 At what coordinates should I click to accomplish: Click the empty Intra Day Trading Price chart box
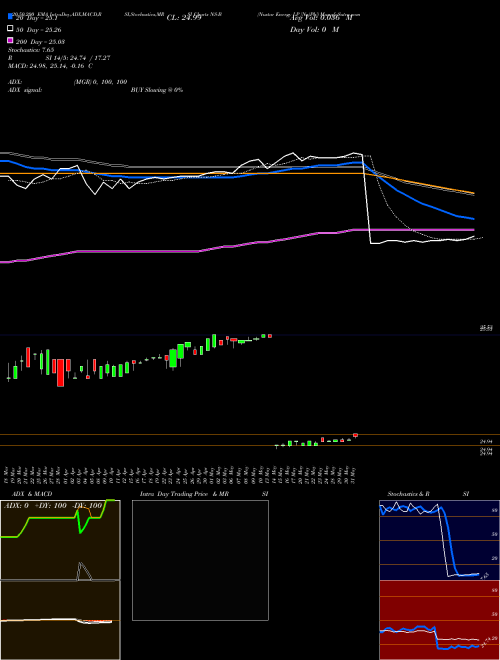coord(200,560)
